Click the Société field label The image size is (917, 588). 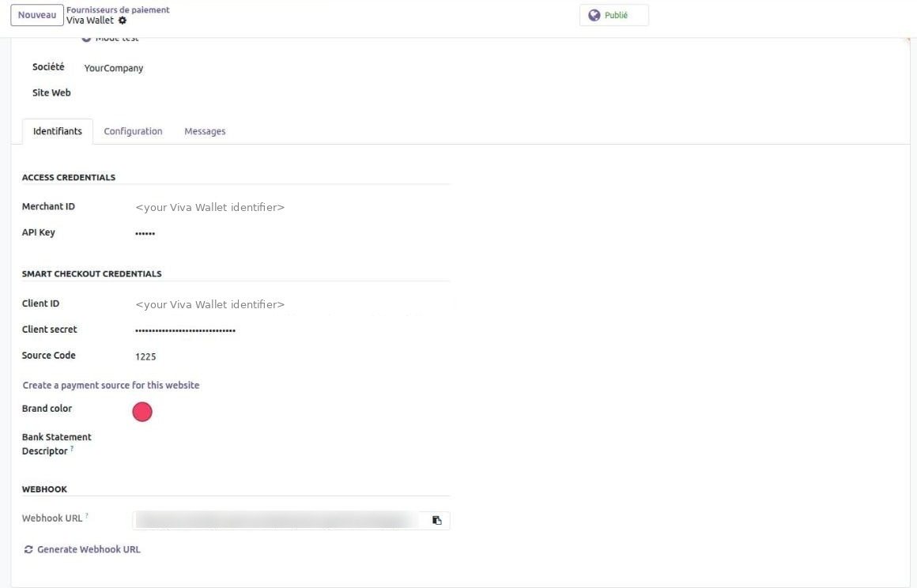click(48, 67)
